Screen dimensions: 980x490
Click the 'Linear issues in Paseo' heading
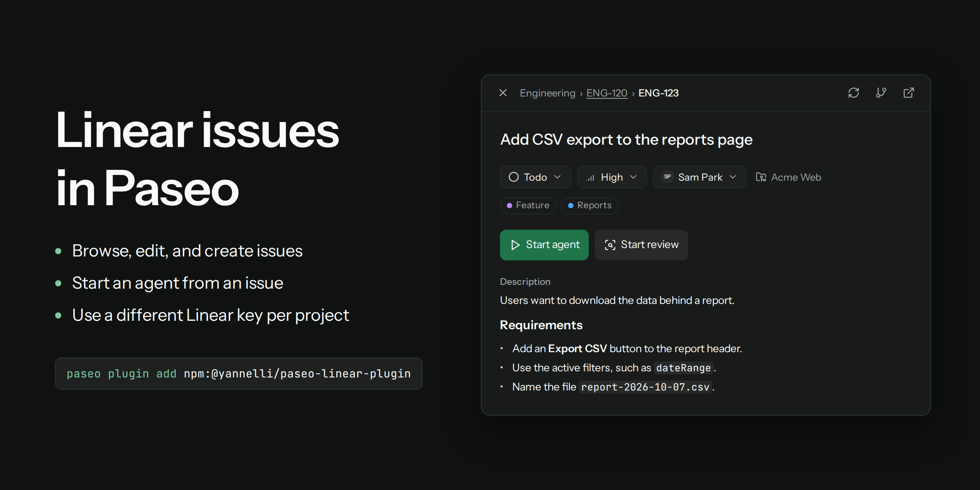click(198, 159)
